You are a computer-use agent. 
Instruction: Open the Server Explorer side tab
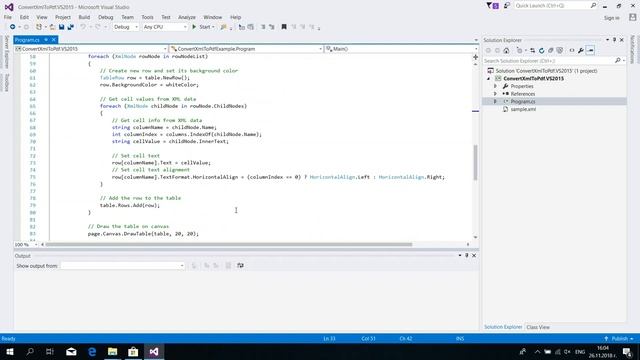7,52
